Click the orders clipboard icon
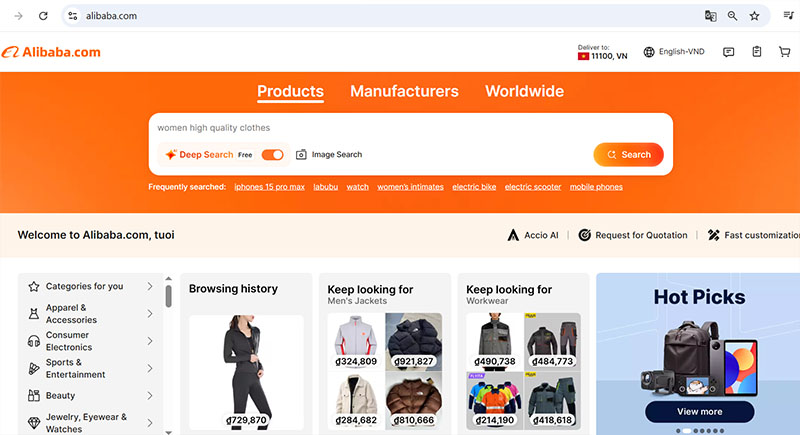800x435 pixels. tap(757, 52)
